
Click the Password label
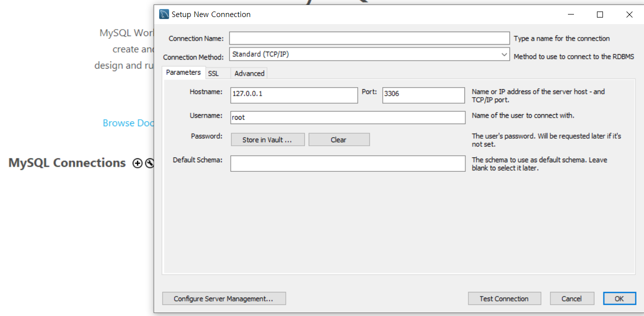(x=206, y=136)
